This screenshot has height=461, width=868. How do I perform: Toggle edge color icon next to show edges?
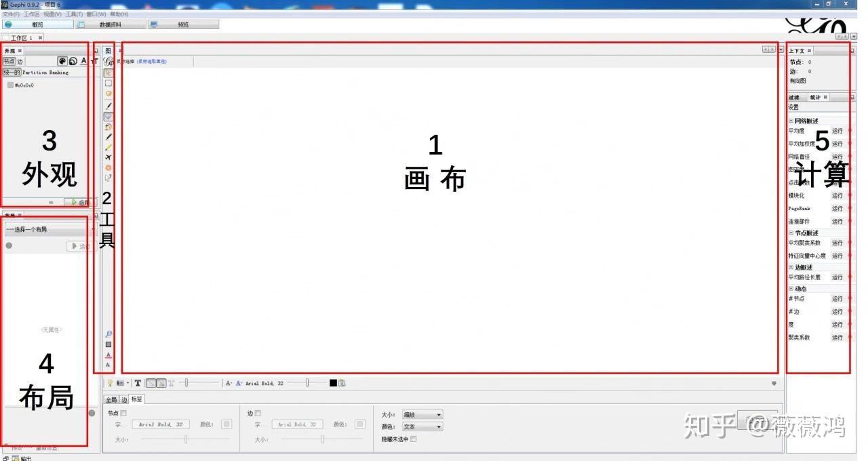(161, 383)
